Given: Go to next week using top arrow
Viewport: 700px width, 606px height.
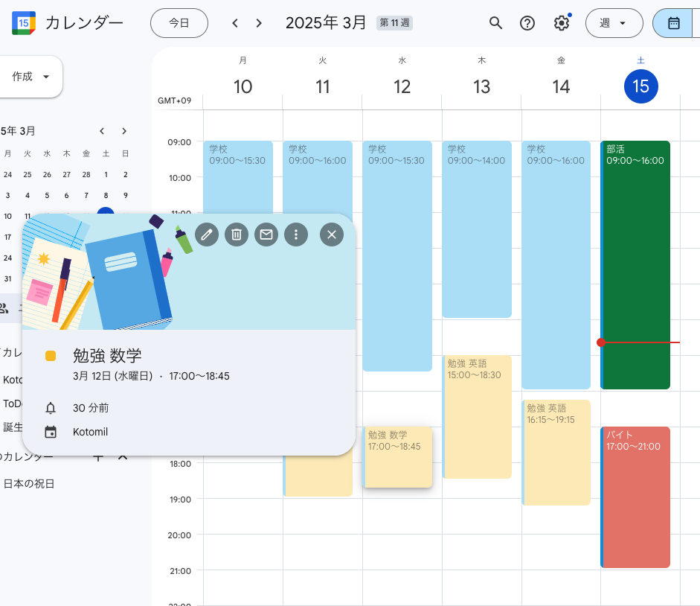Looking at the screenshot, I should pyautogui.click(x=259, y=23).
